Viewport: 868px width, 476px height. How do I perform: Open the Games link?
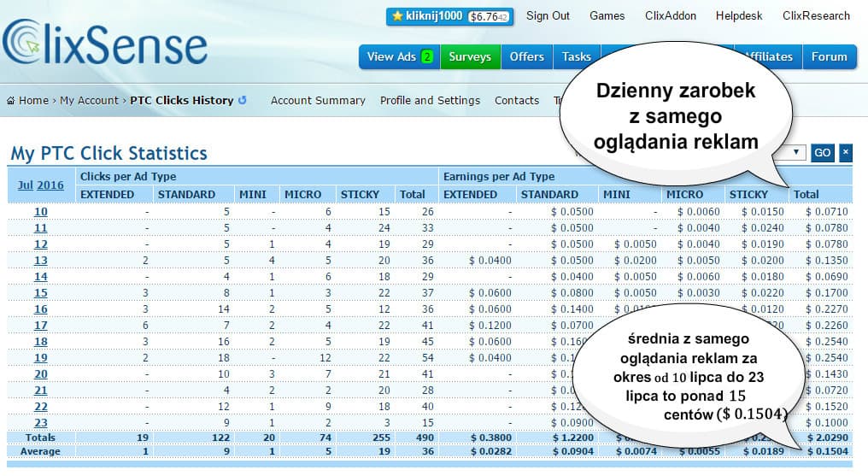[x=607, y=16]
